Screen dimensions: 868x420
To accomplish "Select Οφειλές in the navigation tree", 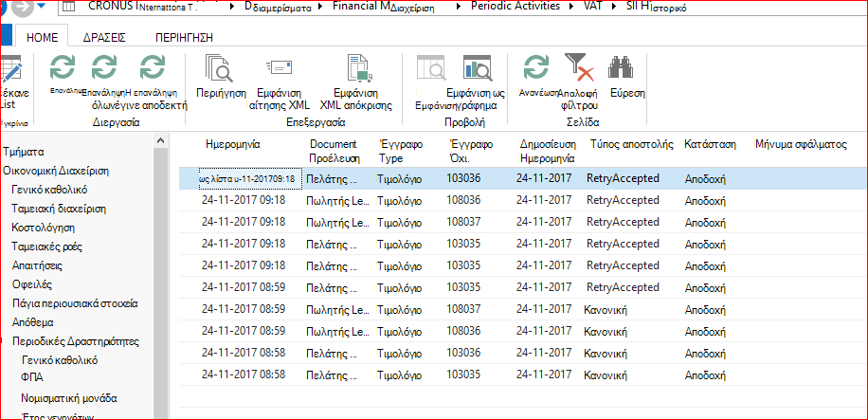I will click(x=32, y=284).
